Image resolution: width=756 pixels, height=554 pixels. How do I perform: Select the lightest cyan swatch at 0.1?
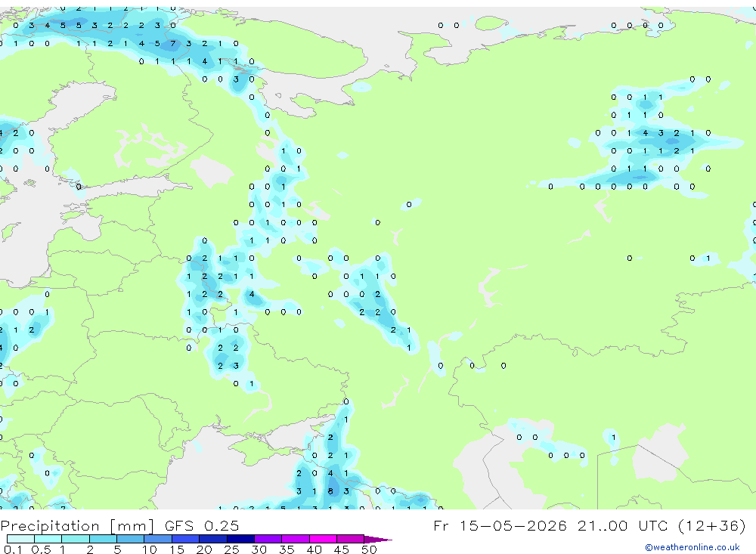pyautogui.click(x=20, y=539)
